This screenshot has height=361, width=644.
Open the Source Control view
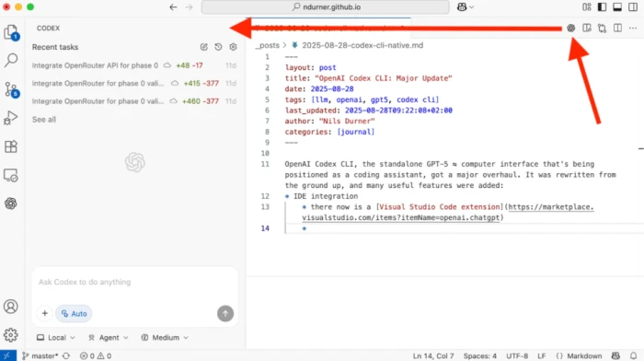pos(11,89)
